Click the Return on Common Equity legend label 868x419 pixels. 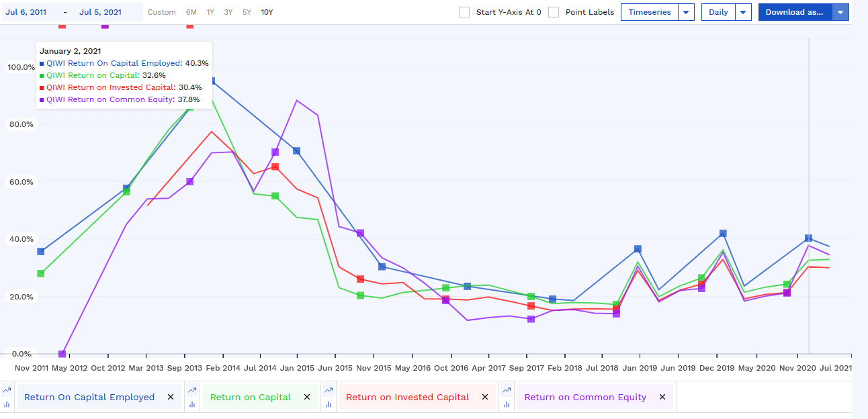pyautogui.click(x=585, y=398)
